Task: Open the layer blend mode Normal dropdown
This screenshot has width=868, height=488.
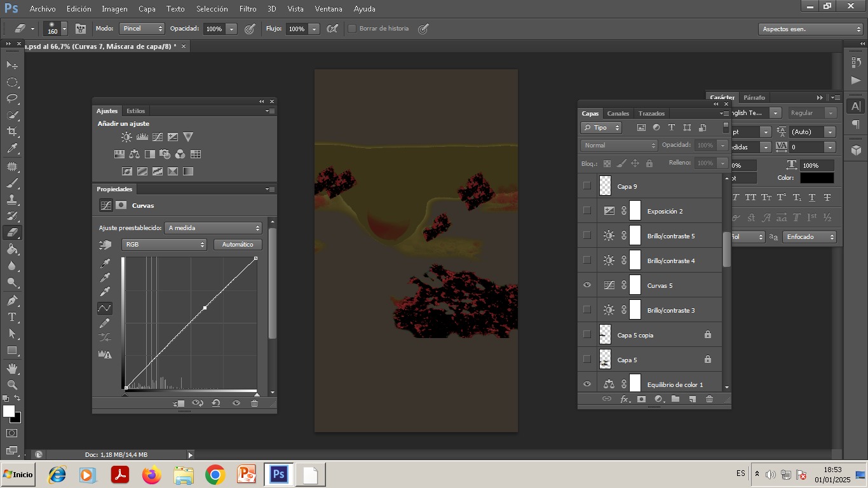Action: pos(619,146)
